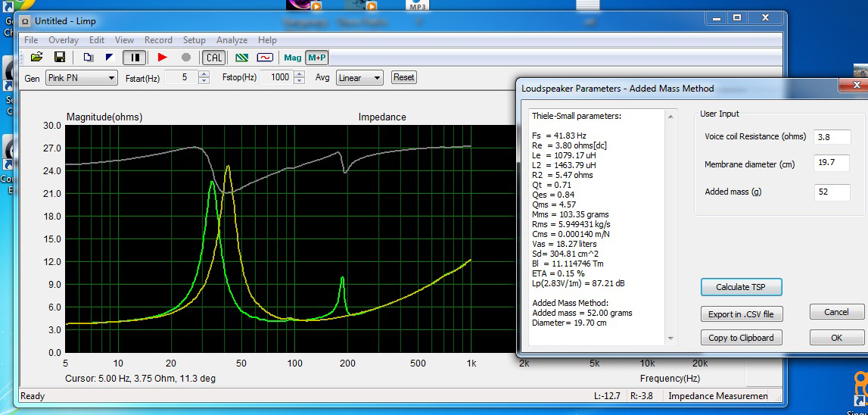This screenshot has height=415, width=868.
Task: Switch to the Mag magnitude-only view
Action: (292, 57)
